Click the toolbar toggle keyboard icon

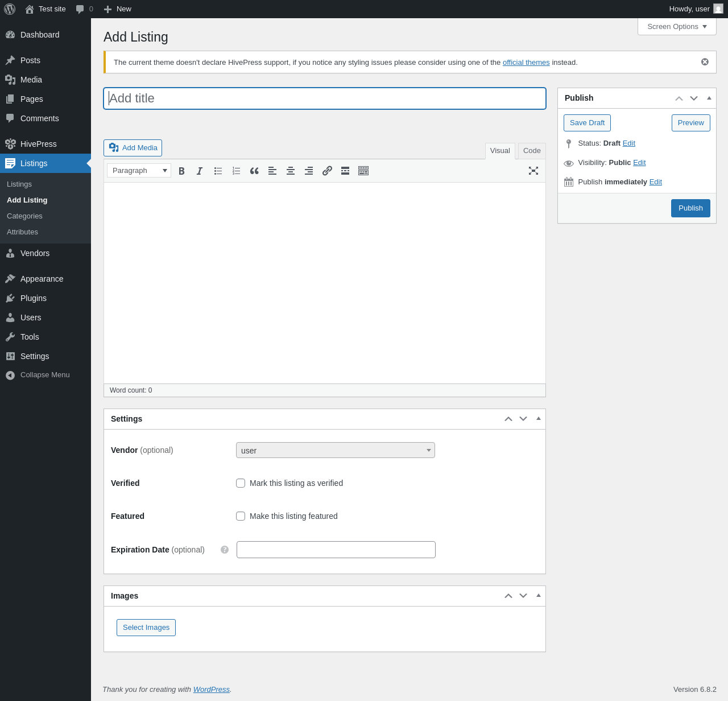pos(363,171)
